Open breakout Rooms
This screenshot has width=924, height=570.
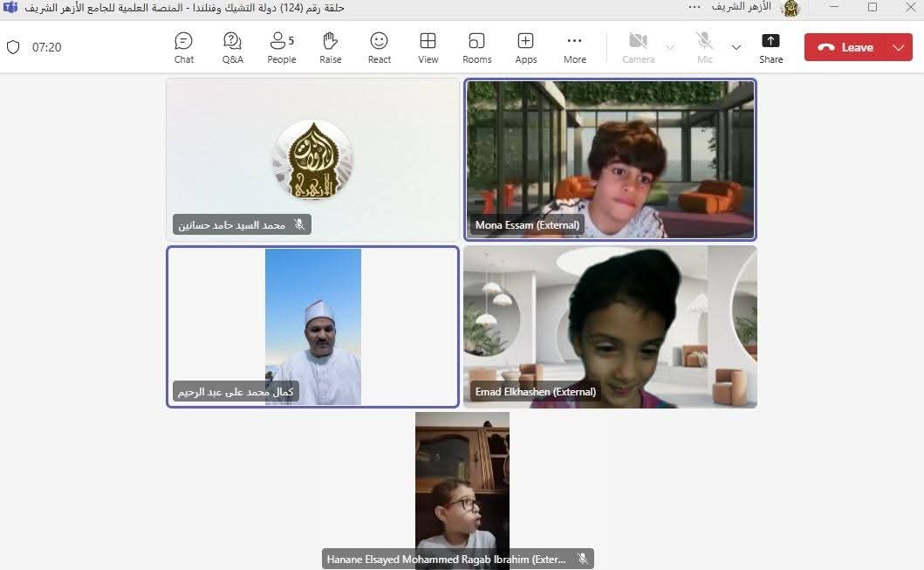tap(476, 47)
